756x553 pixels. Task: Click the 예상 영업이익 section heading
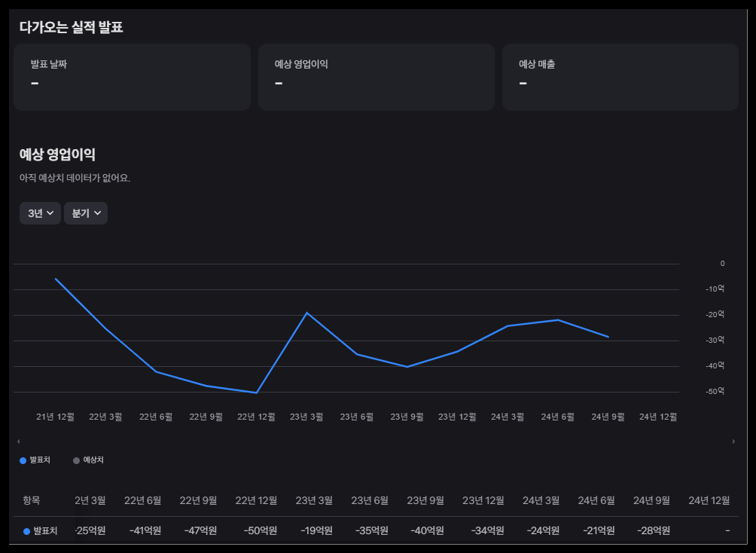57,154
